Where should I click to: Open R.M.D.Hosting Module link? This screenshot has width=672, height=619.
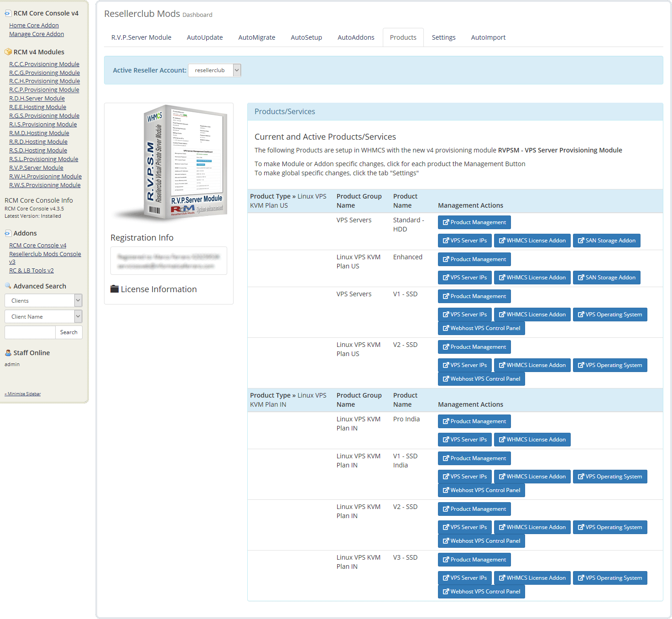pos(39,133)
